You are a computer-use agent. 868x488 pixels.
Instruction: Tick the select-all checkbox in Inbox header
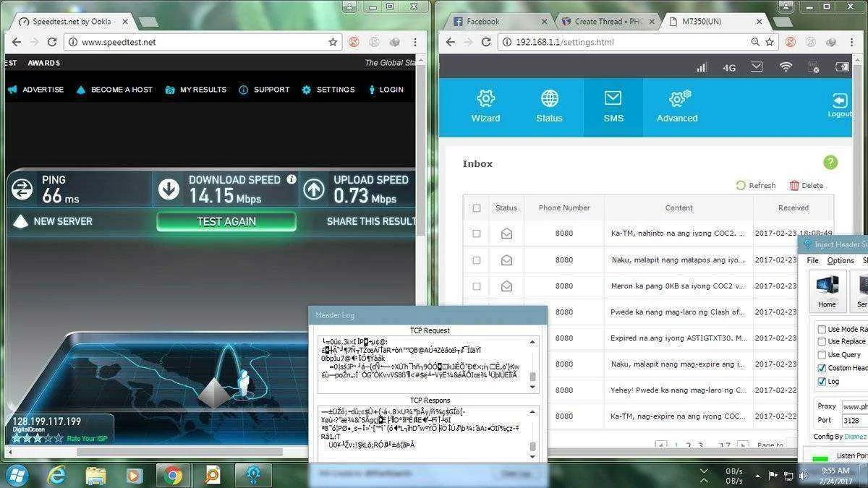[x=476, y=208]
